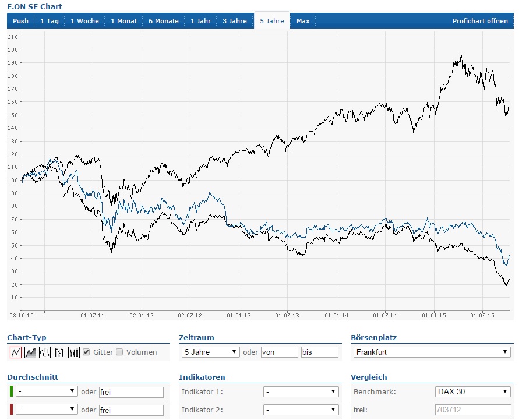This screenshot has width=519, height=420.
Task: Focus the 'von' date input field
Action: tap(280, 352)
